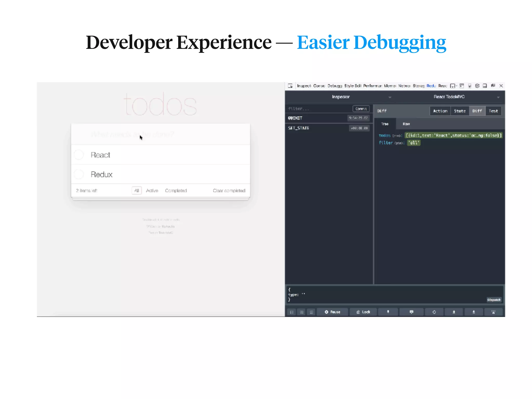The width and height of the screenshot is (532, 399).
Task: Select the middle monitor position layout icon
Action: tap(302, 312)
